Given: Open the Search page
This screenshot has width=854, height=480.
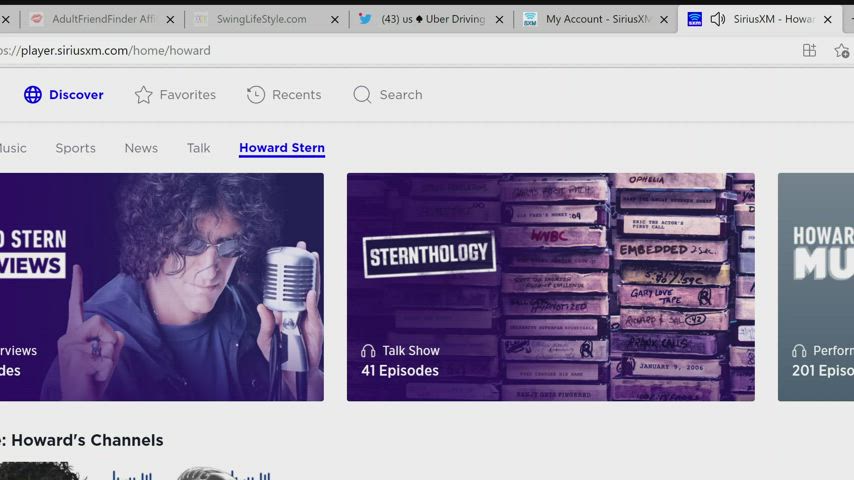Looking at the screenshot, I should [388, 95].
